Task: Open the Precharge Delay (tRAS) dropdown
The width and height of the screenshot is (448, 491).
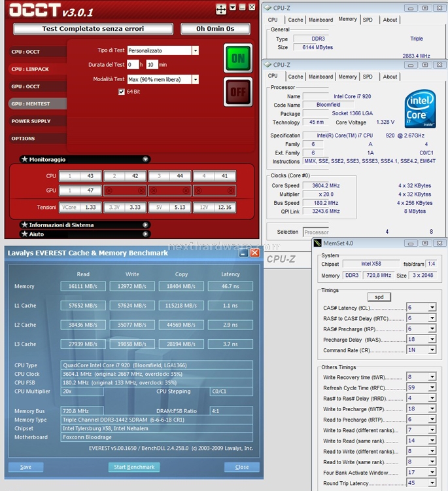Action: (x=432, y=339)
